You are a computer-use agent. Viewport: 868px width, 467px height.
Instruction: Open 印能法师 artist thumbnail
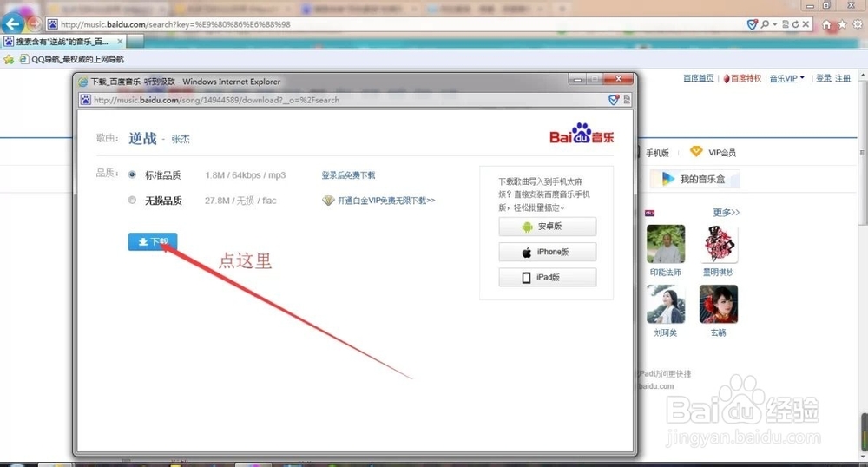666,244
